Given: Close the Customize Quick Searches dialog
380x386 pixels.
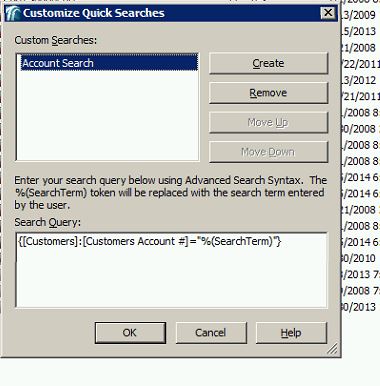Looking at the screenshot, I should [328, 13].
